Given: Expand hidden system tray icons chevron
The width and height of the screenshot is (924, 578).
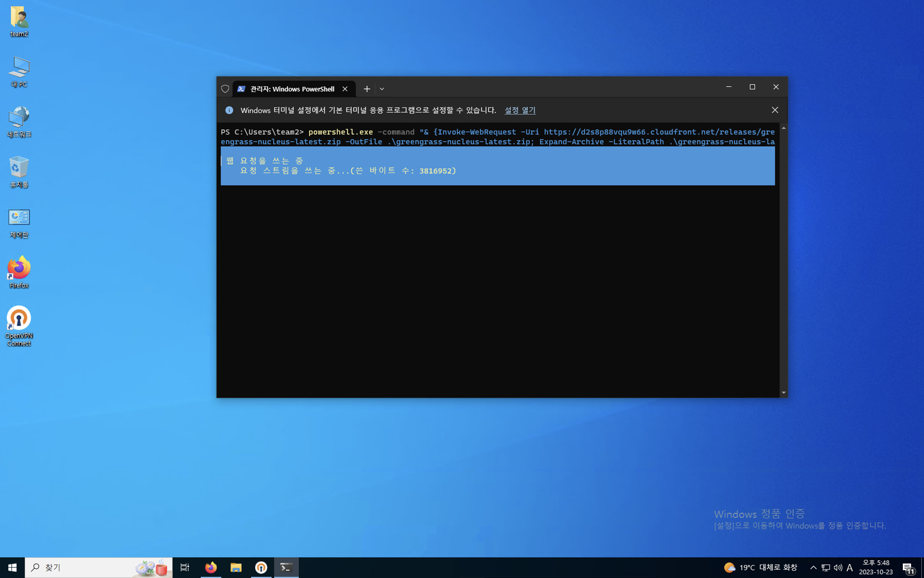Looking at the screenshot, I should pyautogui.click(x=813, y=567).
